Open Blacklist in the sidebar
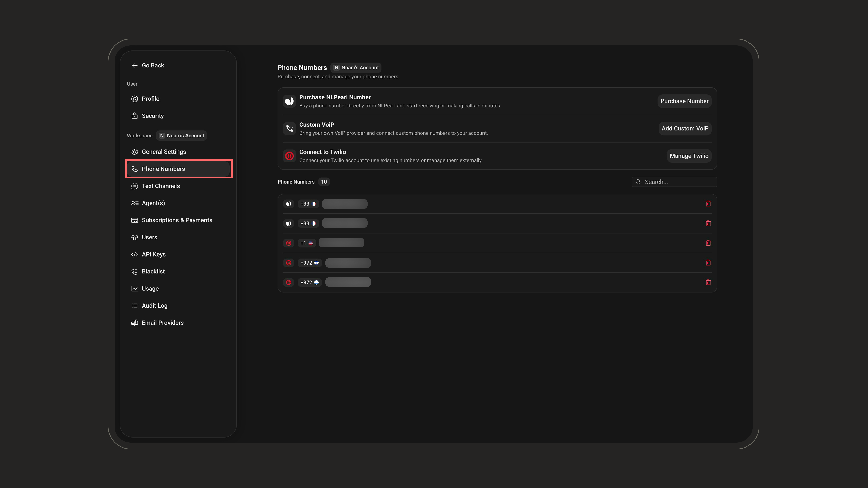 point(178,271)
